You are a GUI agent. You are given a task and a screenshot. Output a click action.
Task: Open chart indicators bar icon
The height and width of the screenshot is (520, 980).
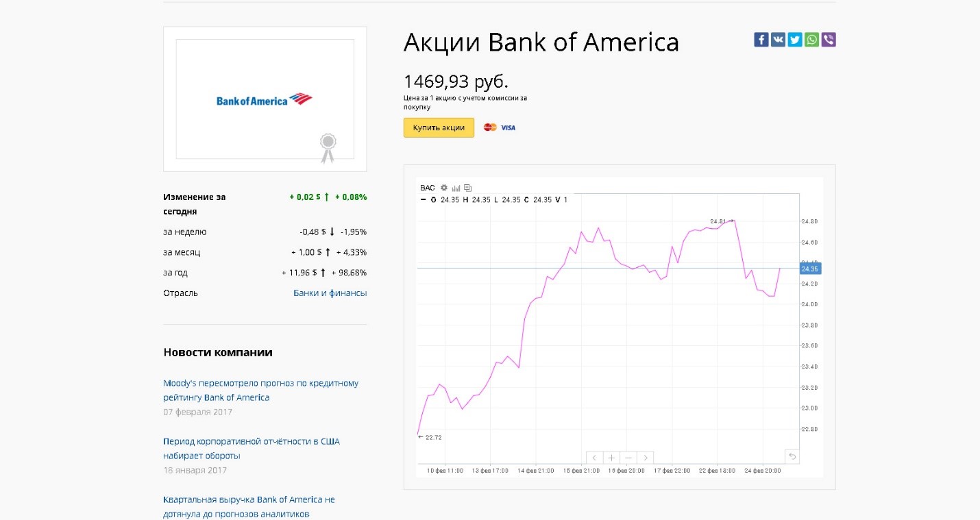coord(456,188)
